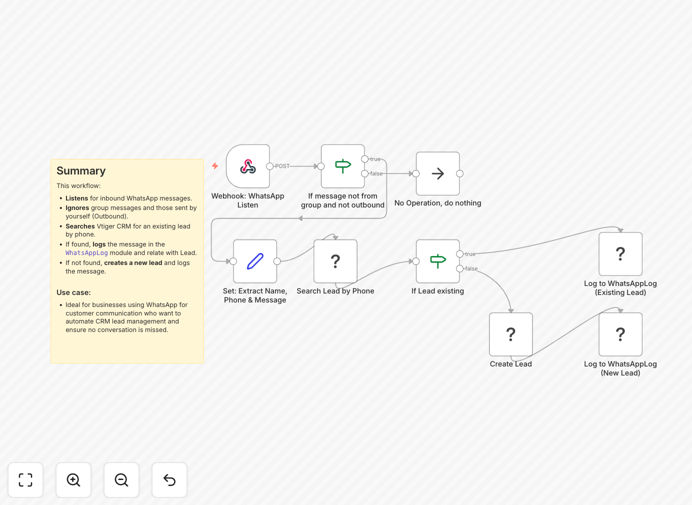Zoom out of the workflow canvas
The width and height of the screenshot is (692, 505).
[121, 480]
